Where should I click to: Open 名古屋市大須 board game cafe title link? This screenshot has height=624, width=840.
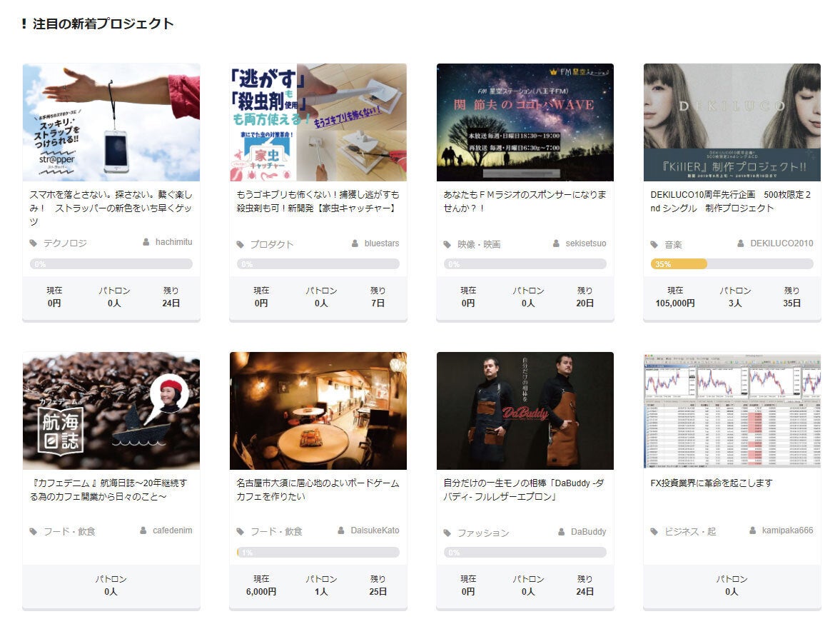[318, 490]
